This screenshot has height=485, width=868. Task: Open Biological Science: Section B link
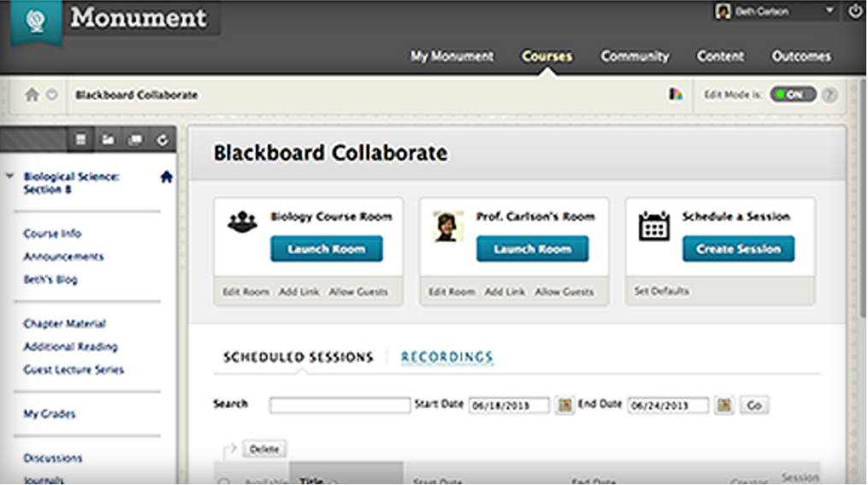click(71, 183)
